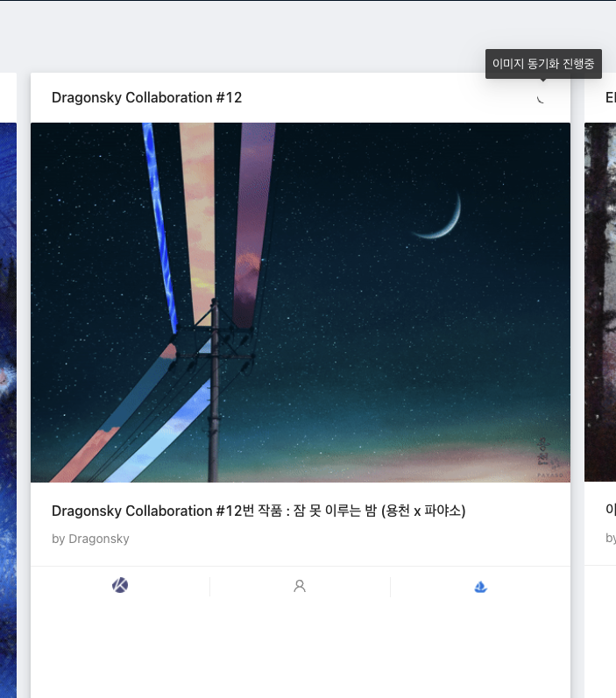Image resolution: width=616 pixels, height=698 pixels.
Task: Open the artwork description 잠 못 이루는 밤
Action: (258, 511)
